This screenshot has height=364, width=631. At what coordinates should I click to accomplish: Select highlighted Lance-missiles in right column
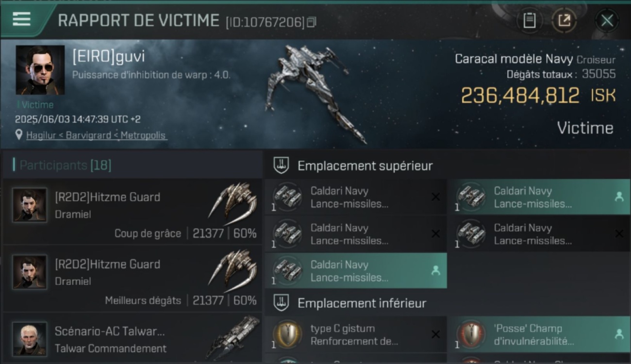pos(539,197)
